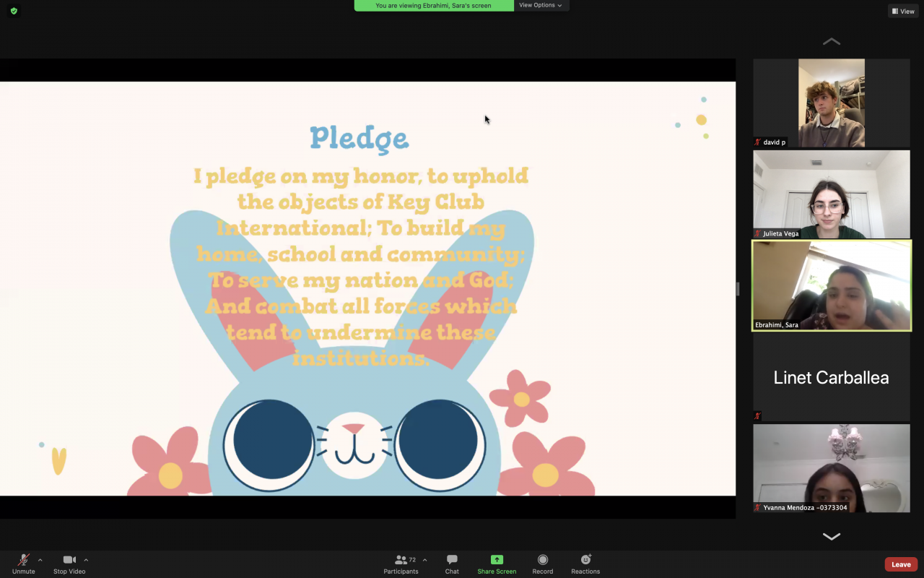Click Julieta Vega's muted microphone icon
Image resolution: width=924 pixels, height=578 pixels.
[x=758, y=233]
